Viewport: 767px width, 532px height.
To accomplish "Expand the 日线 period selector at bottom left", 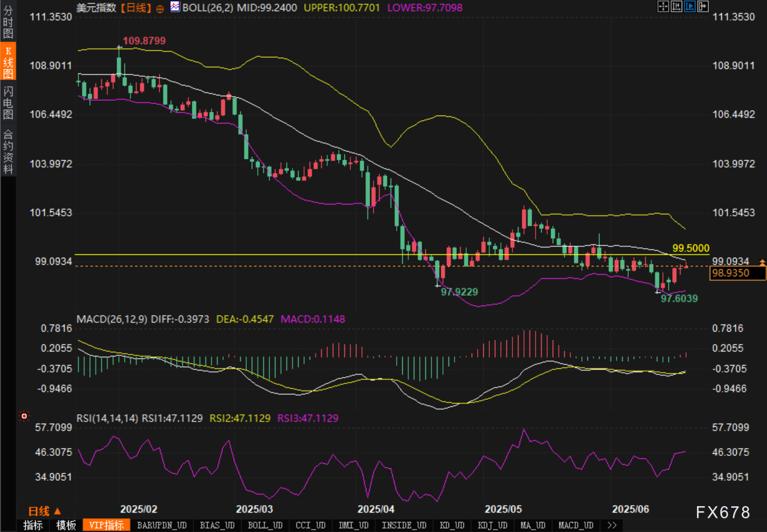I will pos(45,511).
